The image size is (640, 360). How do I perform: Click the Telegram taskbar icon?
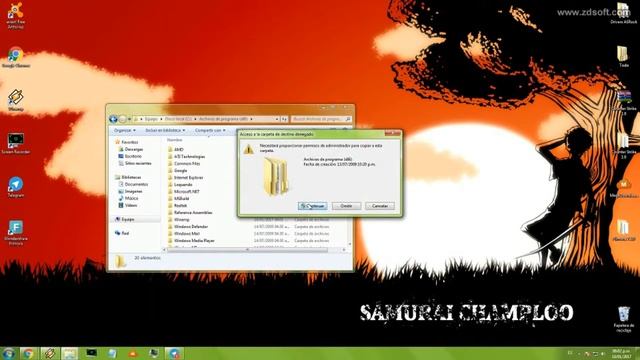174,353
